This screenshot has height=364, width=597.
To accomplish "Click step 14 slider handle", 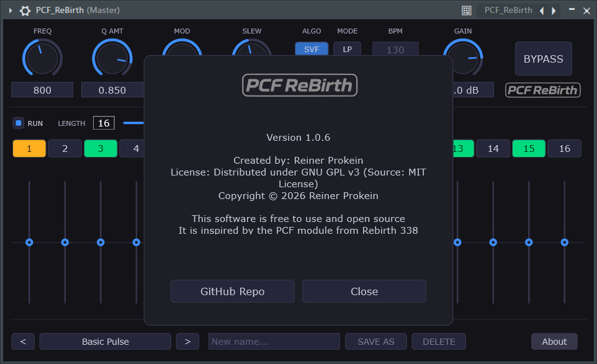I will point(493,242).
